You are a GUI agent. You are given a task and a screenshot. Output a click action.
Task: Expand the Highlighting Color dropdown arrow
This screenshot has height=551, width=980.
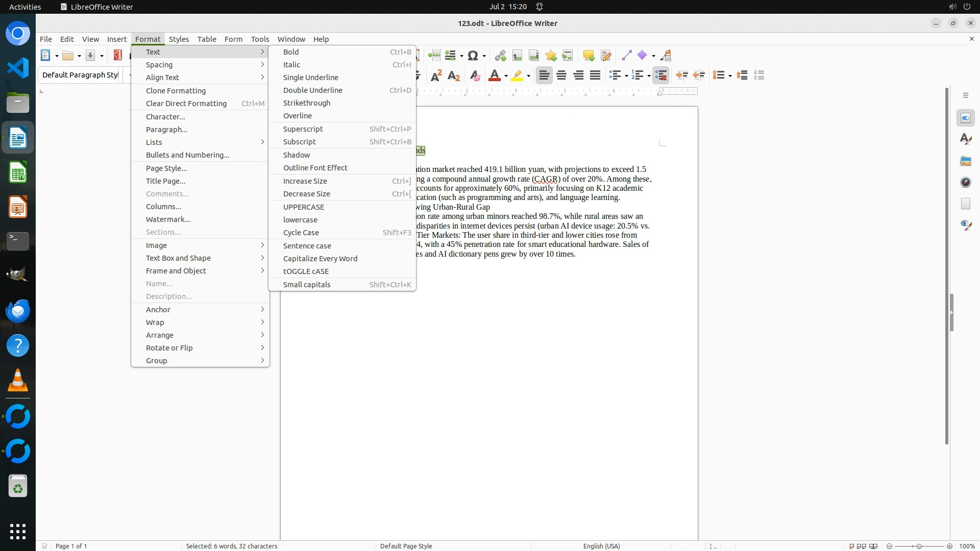(x=528, y=76)
